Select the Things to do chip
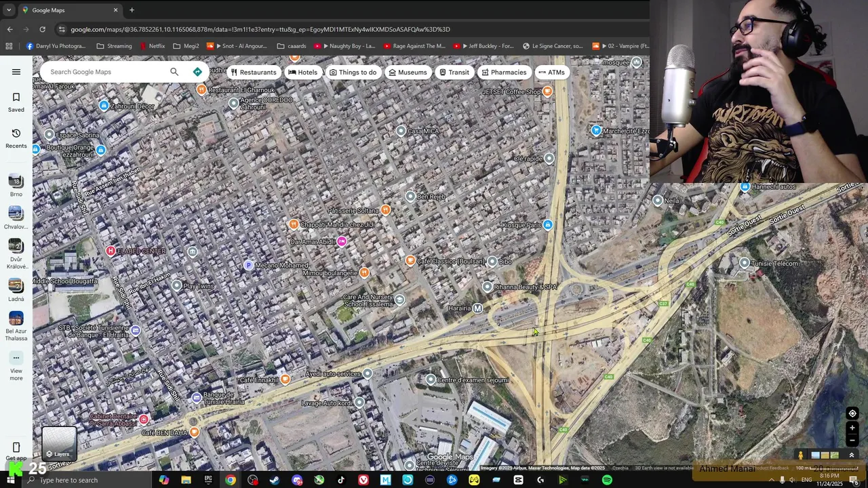The width and height of the screenshot is (868, 488). point(353,73)
